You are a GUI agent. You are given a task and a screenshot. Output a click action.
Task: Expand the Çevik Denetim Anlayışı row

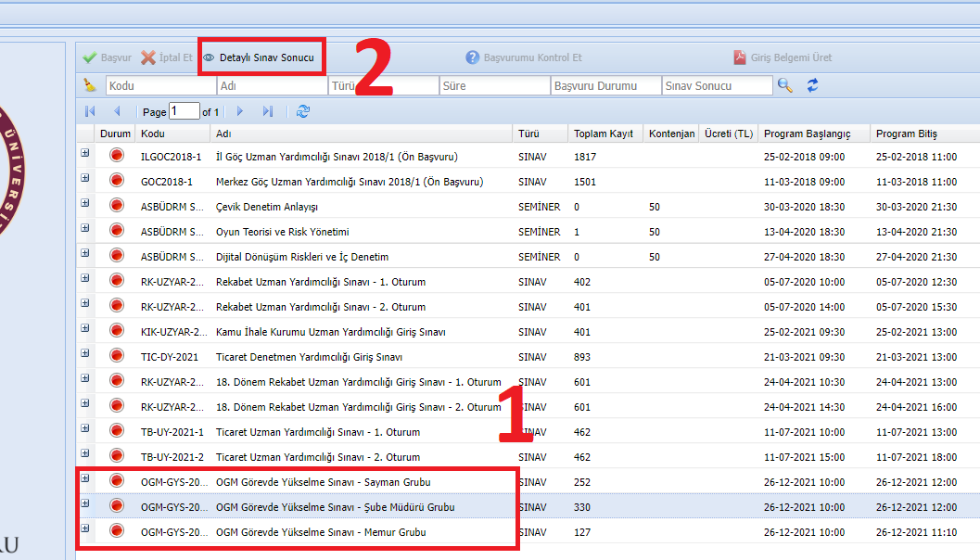(85, 203)
